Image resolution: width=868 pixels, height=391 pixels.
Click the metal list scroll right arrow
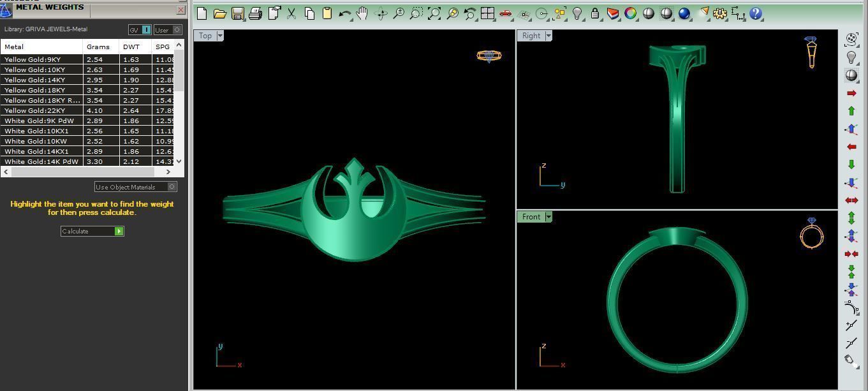point(168,172)
